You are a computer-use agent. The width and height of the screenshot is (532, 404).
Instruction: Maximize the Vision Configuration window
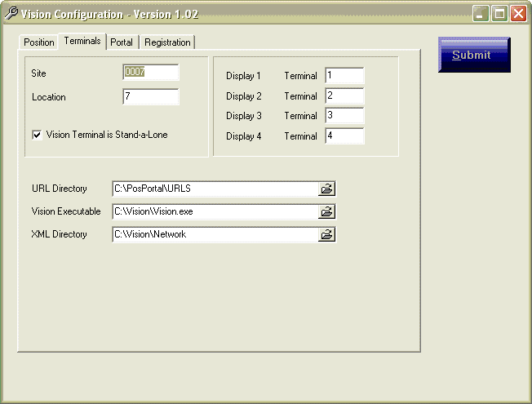499,14
